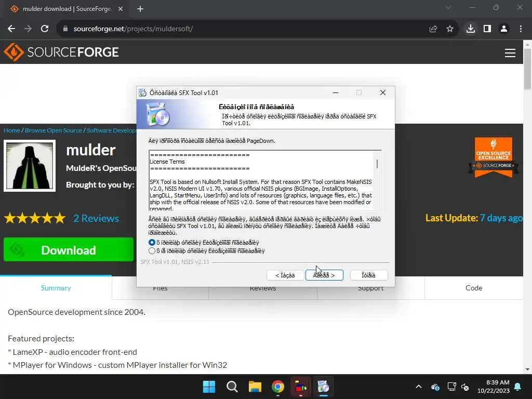Open the Windows Start menu
The image size is (532, 399).
coord(209,387)
